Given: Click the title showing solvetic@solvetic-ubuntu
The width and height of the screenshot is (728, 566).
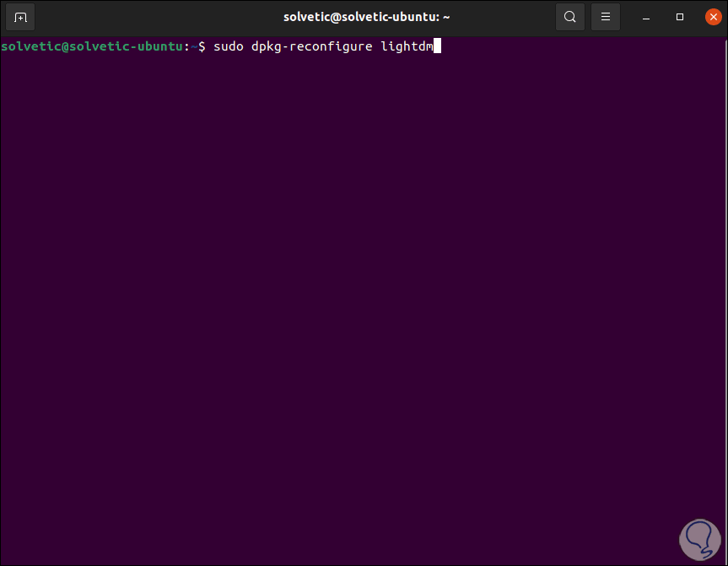Looking at the screenshot, I should coord(366,16).
